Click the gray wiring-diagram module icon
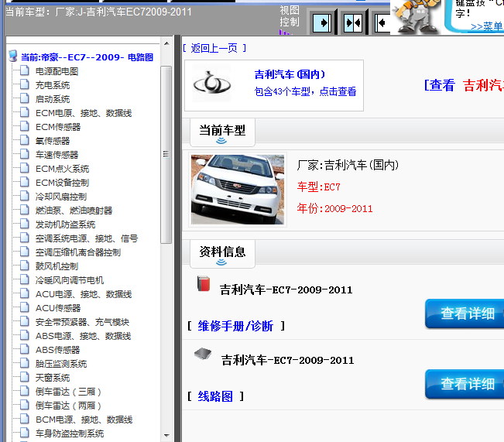The width and height of the screenshot is (504, 442). click(x=203, y=354)
